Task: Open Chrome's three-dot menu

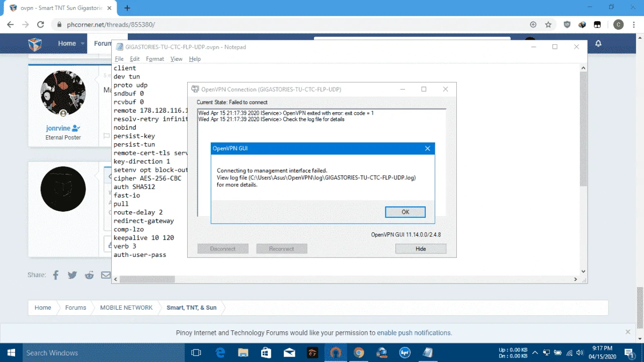Action: pos(634,24)
